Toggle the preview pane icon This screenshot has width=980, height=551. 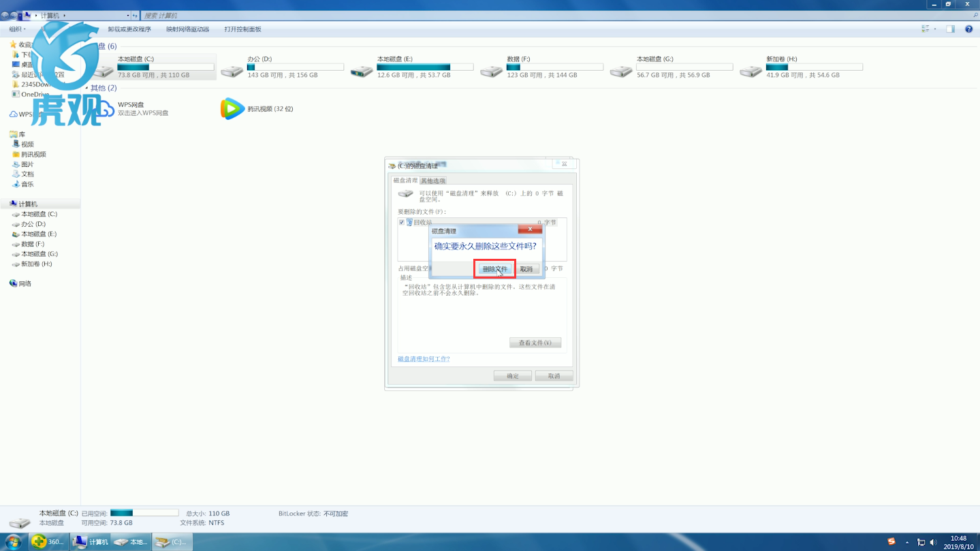click(x=951, y=29)
